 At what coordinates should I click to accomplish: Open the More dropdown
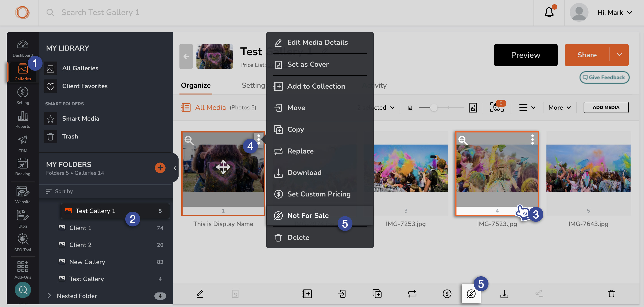(x=559, y=107)
